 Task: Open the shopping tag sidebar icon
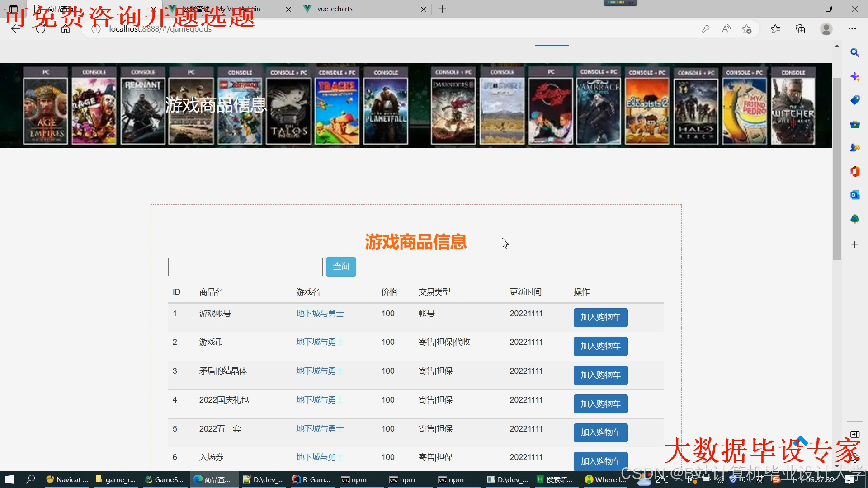point(854,100)
